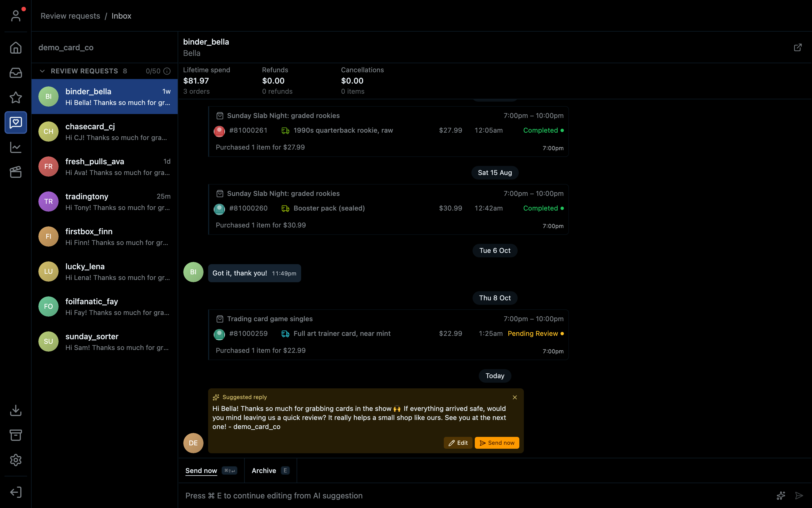Open the star favorites icon in sidebar
Viewport: 812px width, 508px height.
coord(16,97)
